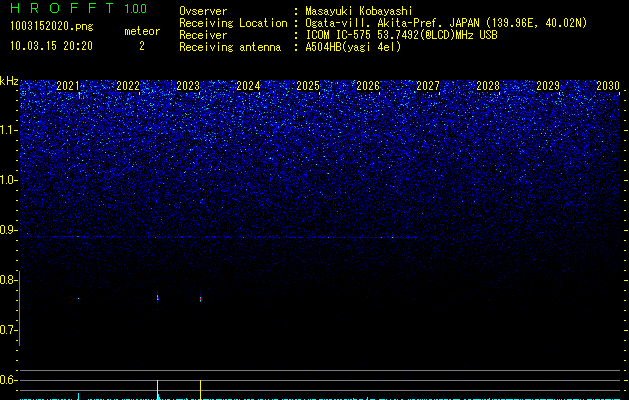This screenshot has height=400, width=629.
Task: Click the yellow intensity spike just after 2023
Action: 201,389
